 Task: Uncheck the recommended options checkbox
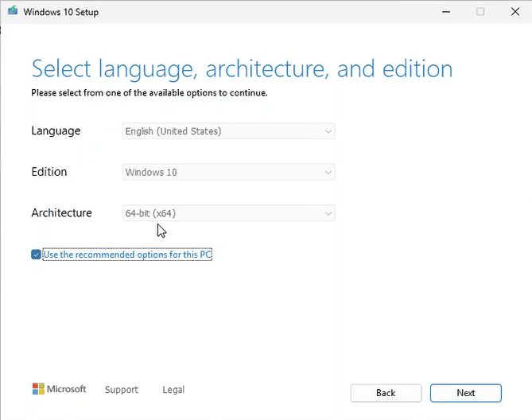pyautogui.click(x=36, y=255)
